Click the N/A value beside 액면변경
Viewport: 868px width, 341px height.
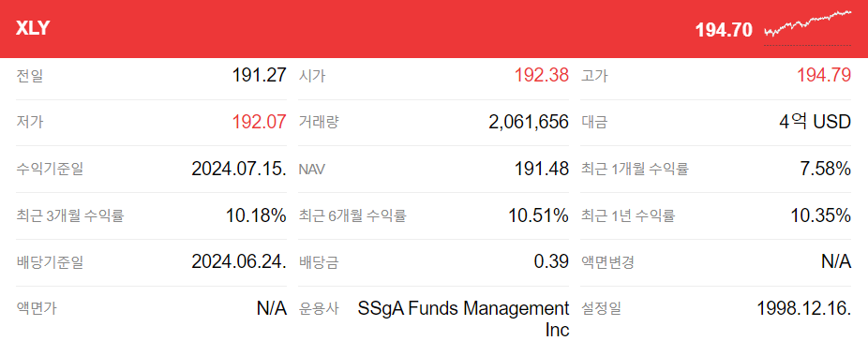tap(836, 262)
